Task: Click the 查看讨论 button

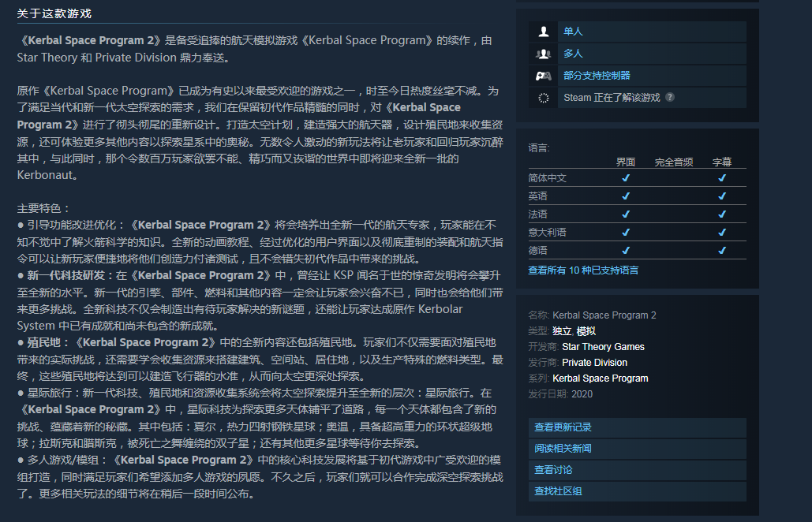Action: pos(638,470)
